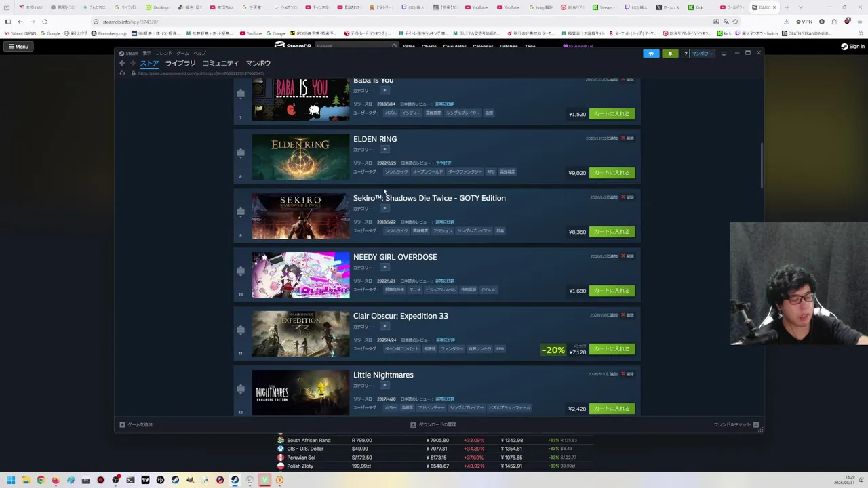Add Little Nightmares to cart
The height and width of the screenshot is (488, 868).
coord(612,409)
